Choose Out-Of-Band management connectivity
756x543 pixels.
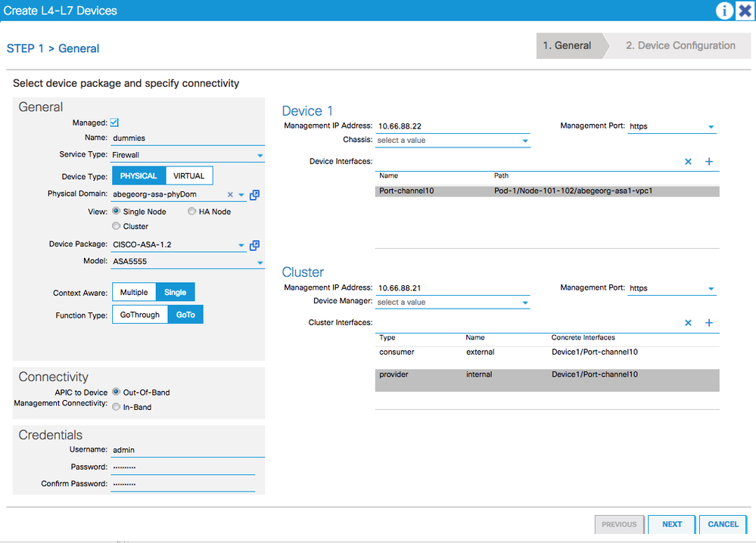[117, 392]
